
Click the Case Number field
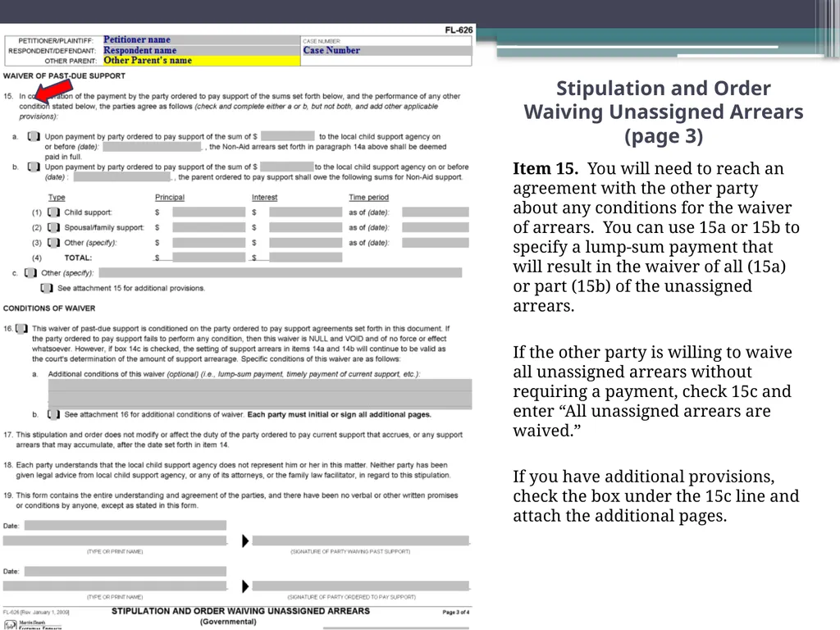click(x=386, y=50)
